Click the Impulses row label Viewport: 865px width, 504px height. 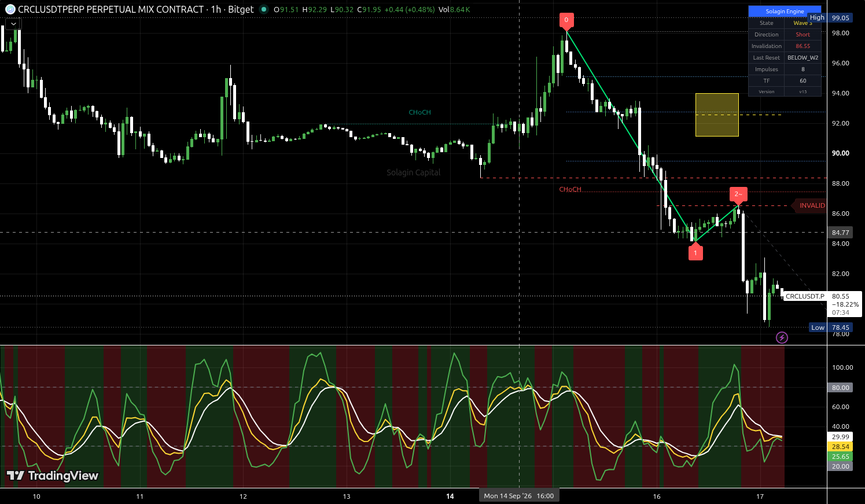click(x=766, y=69)
